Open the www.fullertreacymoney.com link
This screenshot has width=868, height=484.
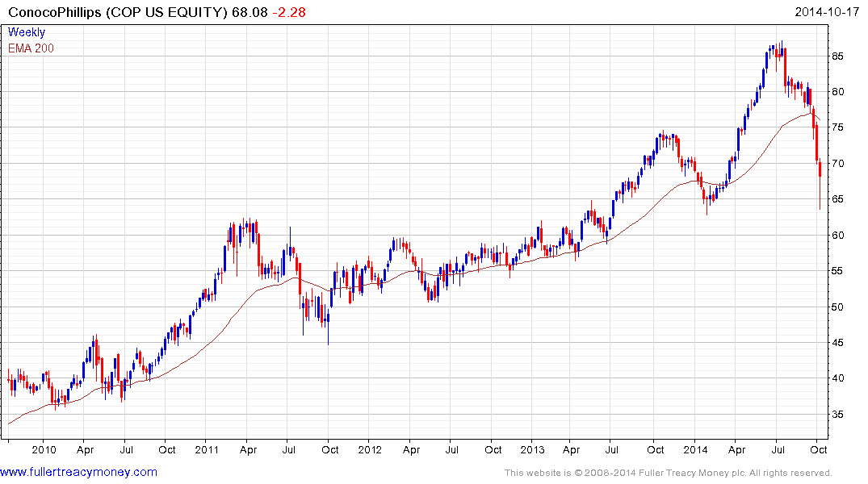pos(78,472)
